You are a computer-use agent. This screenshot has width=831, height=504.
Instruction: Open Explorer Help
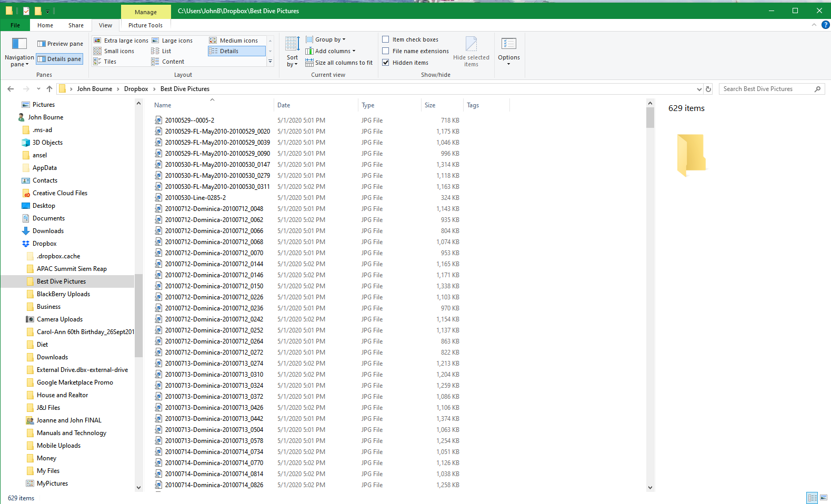coord(826,25)
